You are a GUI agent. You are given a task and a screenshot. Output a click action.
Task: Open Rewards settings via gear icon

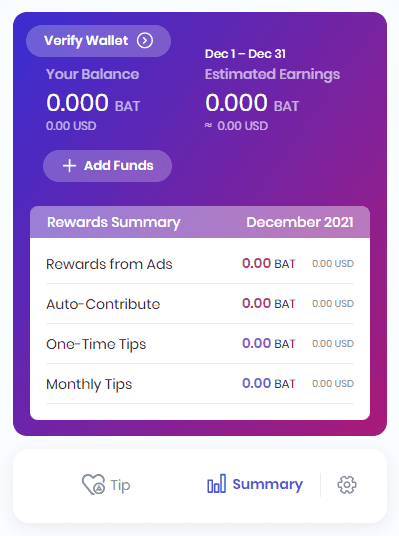(347, 485)
